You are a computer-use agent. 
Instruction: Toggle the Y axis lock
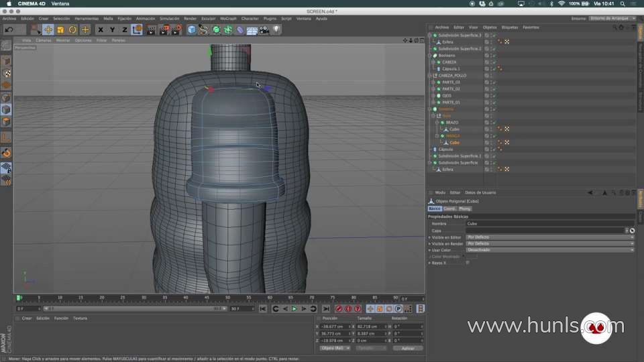(x=113, y=29)
